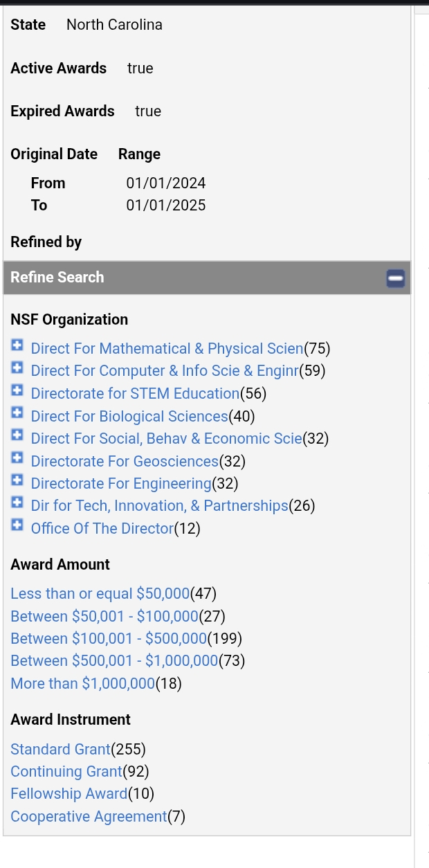429x868 pixels.
Task: Click plus icon beside Direct For Biological Sciences
Action: (x=17, y=413)
